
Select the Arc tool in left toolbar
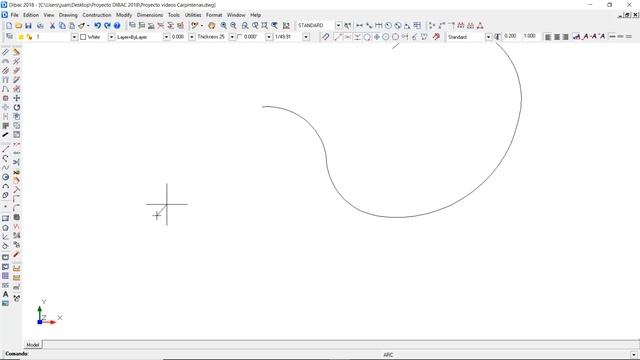click(5, 186)
